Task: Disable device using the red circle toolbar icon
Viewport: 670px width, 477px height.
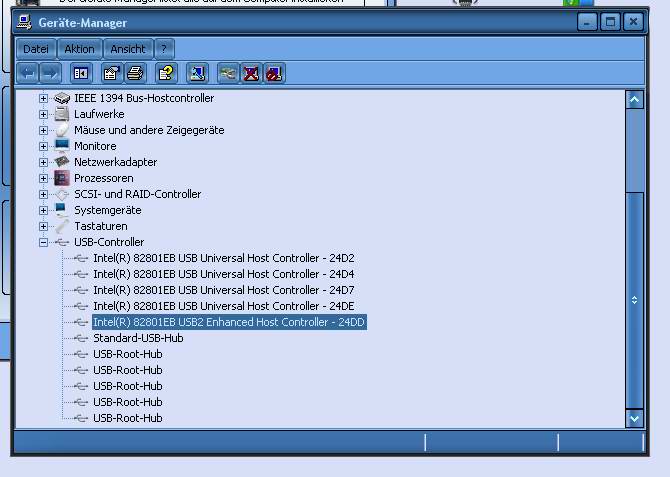Action: pos(274,74)
